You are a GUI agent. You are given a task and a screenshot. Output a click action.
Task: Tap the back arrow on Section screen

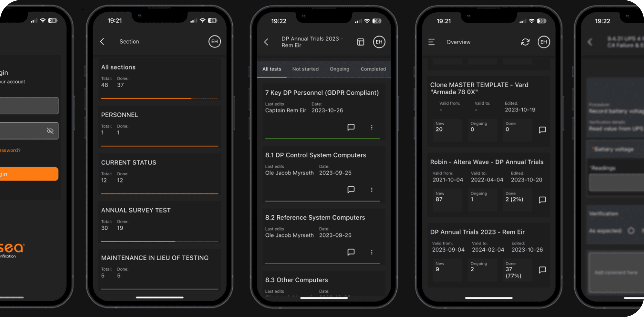click(x=103, y=41)
